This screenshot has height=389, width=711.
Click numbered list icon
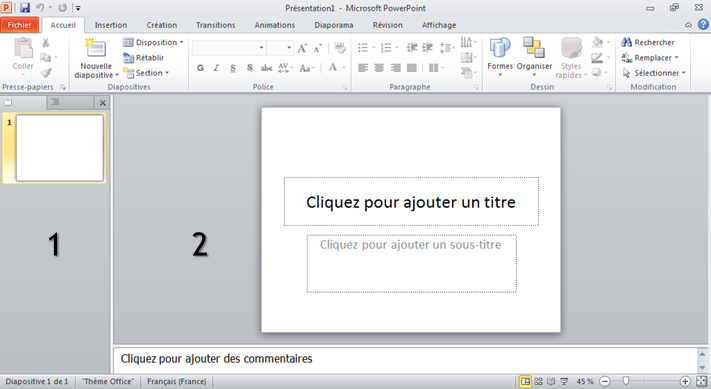click(x=386, y=48)
